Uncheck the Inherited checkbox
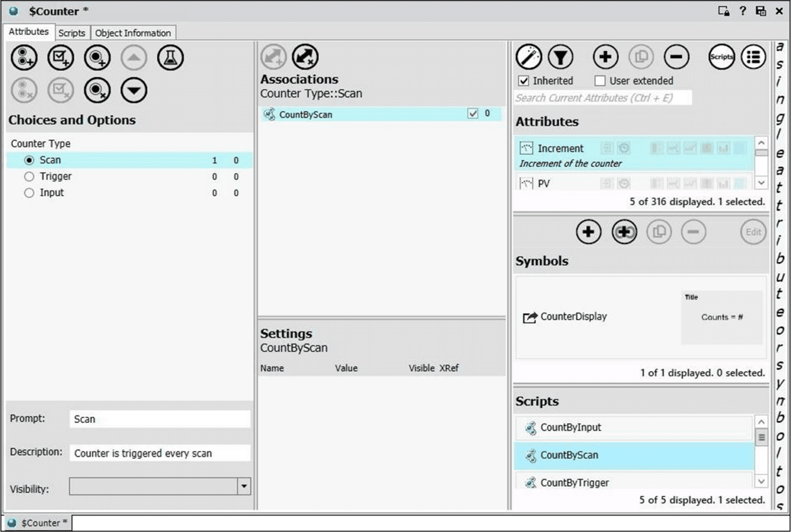The image size is (791, 532). (524, 80)
